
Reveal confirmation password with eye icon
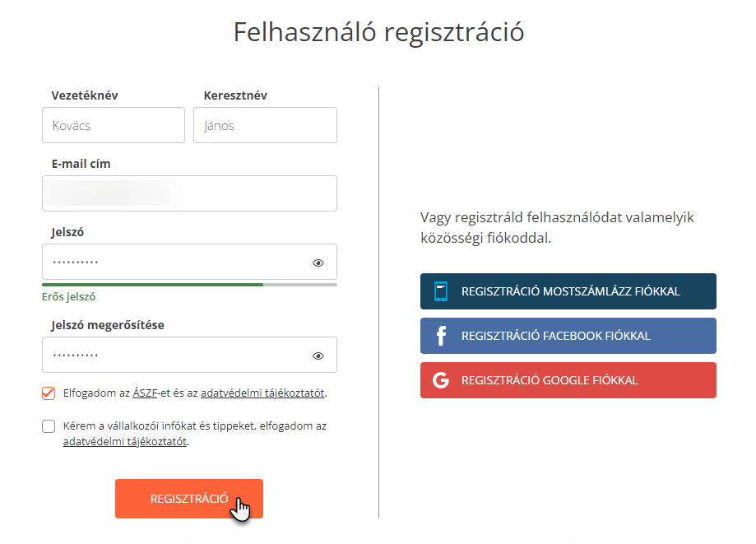tap(318, 356)
